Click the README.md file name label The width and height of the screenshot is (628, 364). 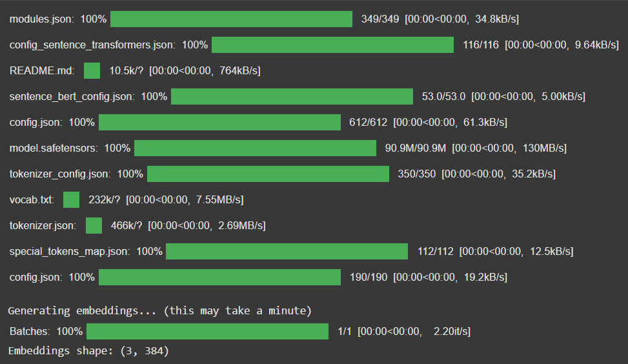[42, 70]
